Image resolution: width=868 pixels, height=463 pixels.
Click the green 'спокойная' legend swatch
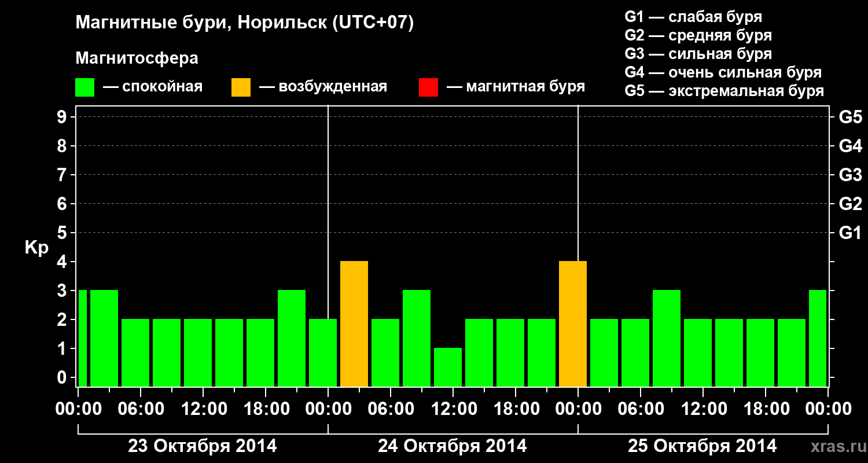pos(84,87)
